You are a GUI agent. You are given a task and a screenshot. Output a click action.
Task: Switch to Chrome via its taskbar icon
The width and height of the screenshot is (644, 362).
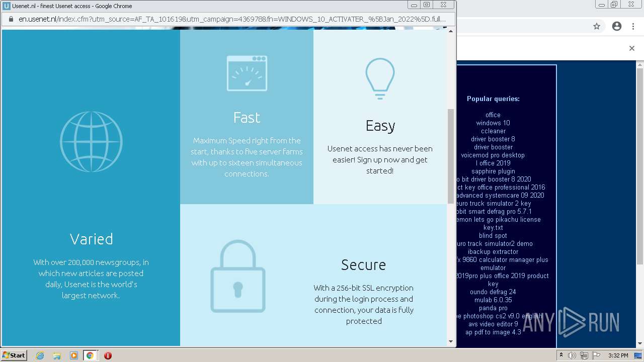[90, 355]
